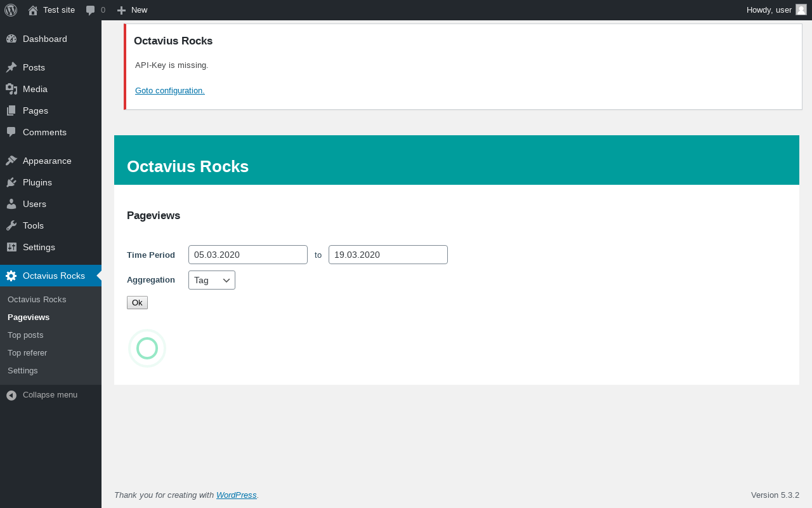This screenshot has width=812, height=508.
Task: Click the plus icon for New
Action: pos(121,10)
